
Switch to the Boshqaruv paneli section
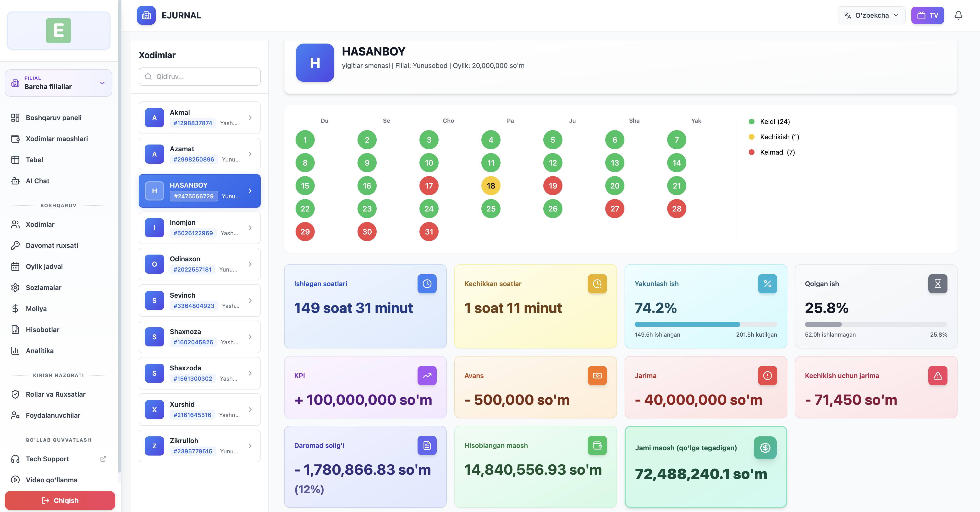click(x=54, y=118)
